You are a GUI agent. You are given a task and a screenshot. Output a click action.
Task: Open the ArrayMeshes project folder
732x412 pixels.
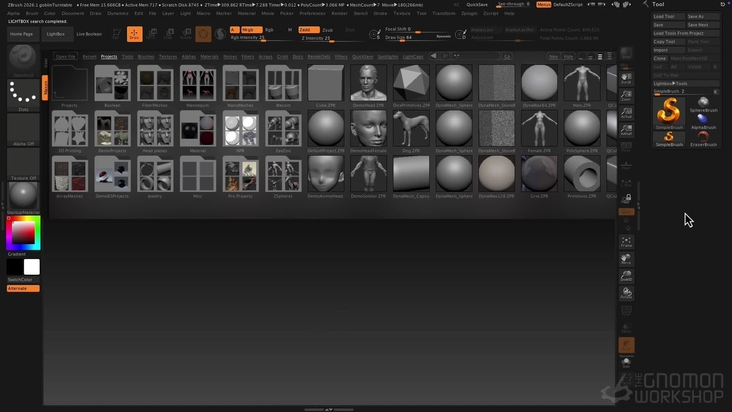point(70,177)
